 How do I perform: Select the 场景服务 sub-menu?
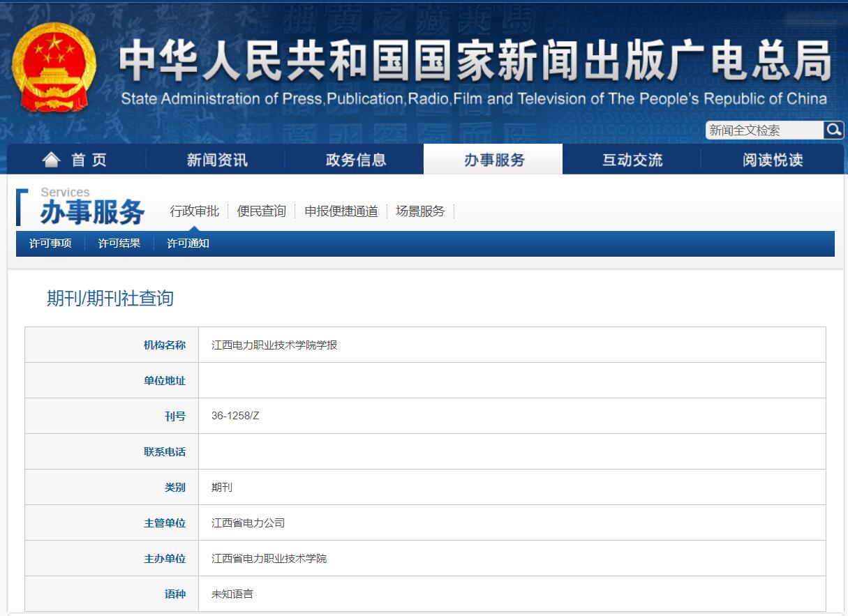click(x=420, y=211)
